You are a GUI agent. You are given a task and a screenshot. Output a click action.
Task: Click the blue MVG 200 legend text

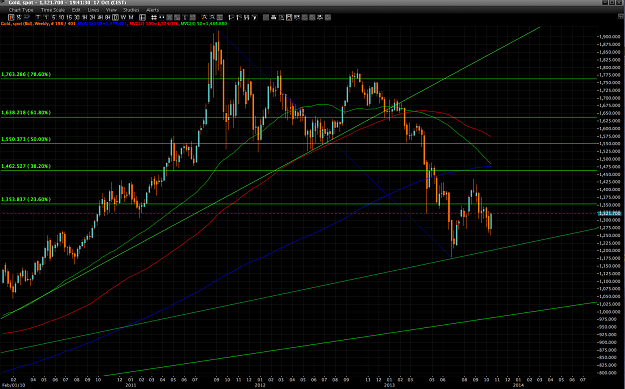coord(102,24)
